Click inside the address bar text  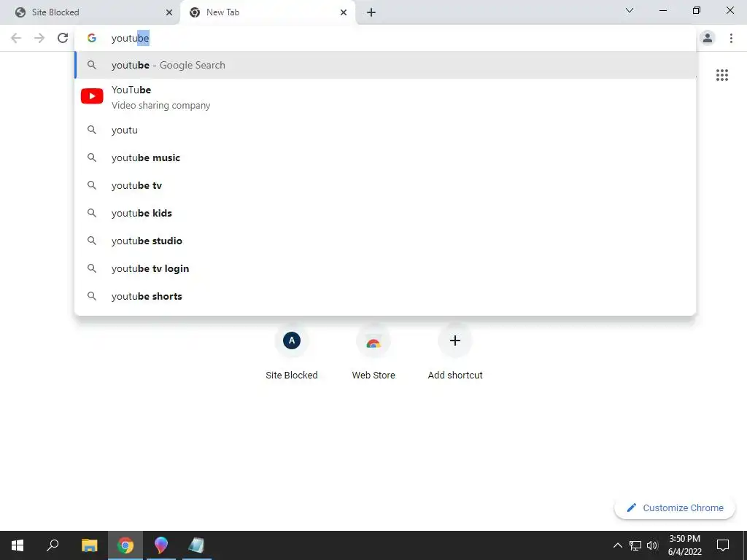[130, 38]
